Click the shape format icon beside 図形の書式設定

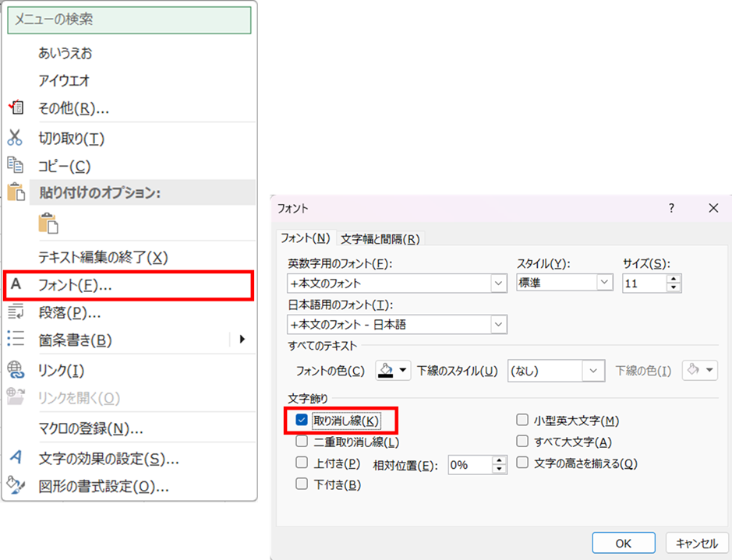click(x=16, y=487)
